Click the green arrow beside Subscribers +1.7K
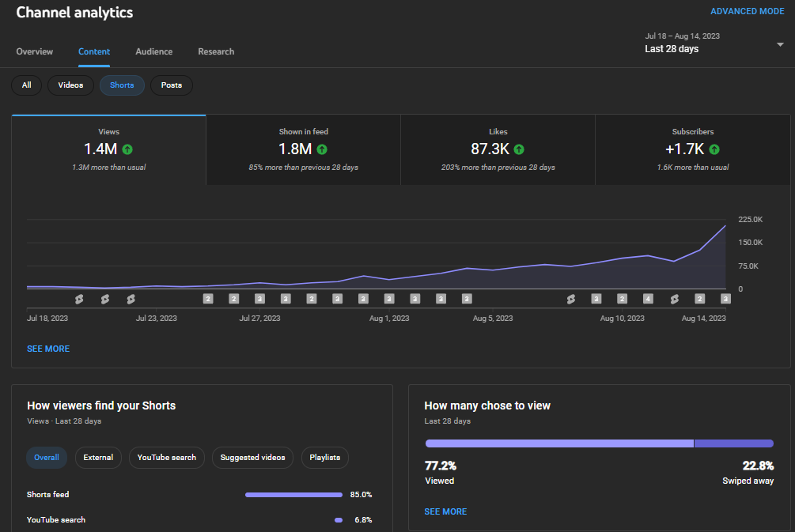 714,149
